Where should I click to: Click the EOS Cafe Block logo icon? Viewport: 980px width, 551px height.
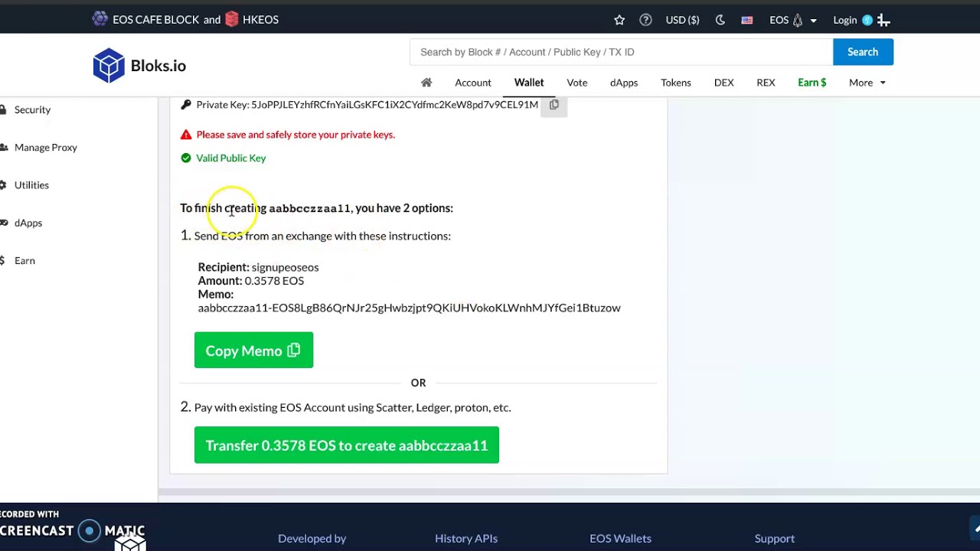[x=100, y=19]
